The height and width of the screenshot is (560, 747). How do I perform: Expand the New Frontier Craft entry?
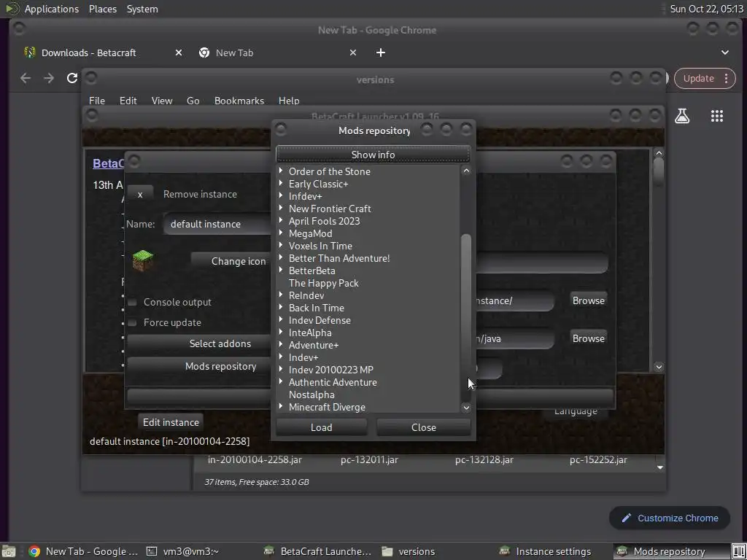pyautogui.click(x=281, y=208)
